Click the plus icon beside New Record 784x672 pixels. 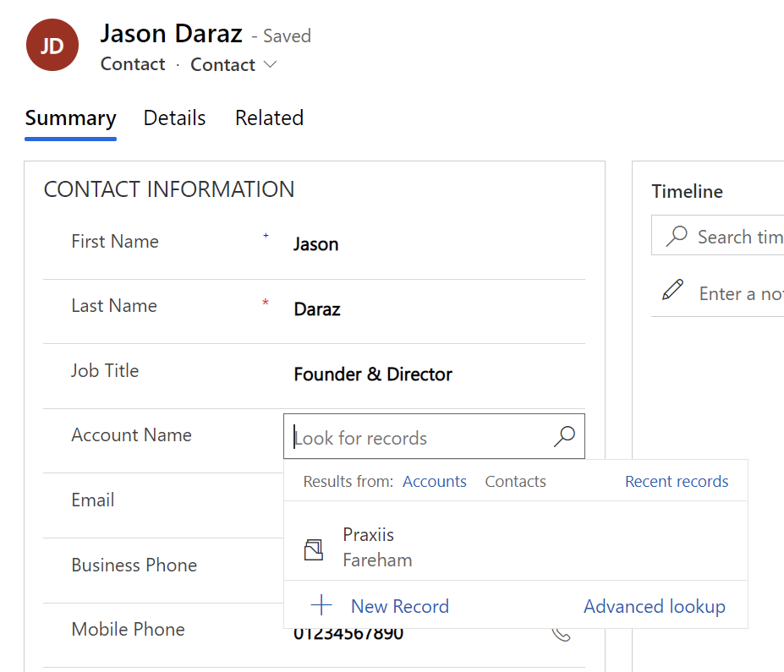(x=321, y=605)
